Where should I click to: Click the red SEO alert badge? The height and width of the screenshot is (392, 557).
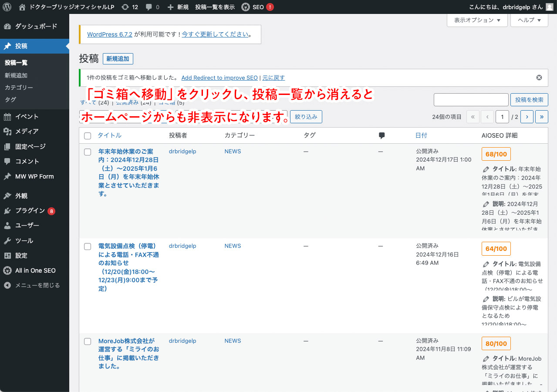coord(270,7)
